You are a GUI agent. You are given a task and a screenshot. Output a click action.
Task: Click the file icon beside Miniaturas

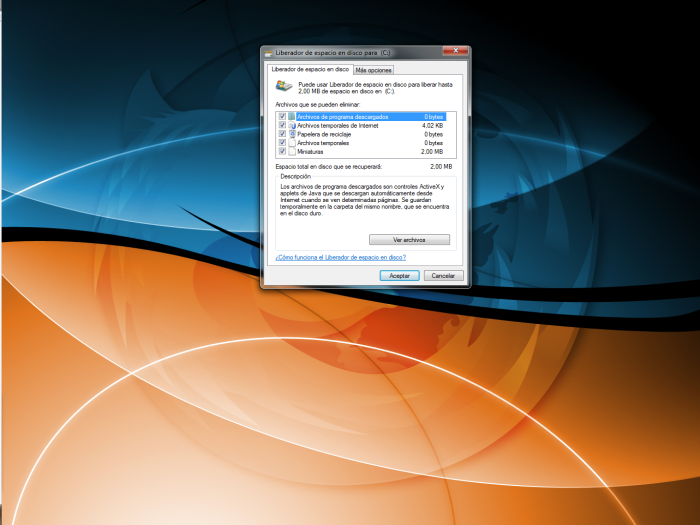[292, 152]
